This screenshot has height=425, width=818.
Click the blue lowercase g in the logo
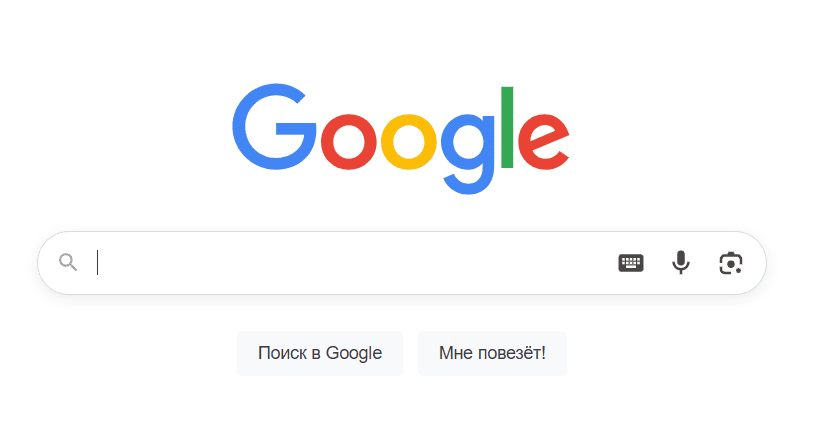(467, 154)
